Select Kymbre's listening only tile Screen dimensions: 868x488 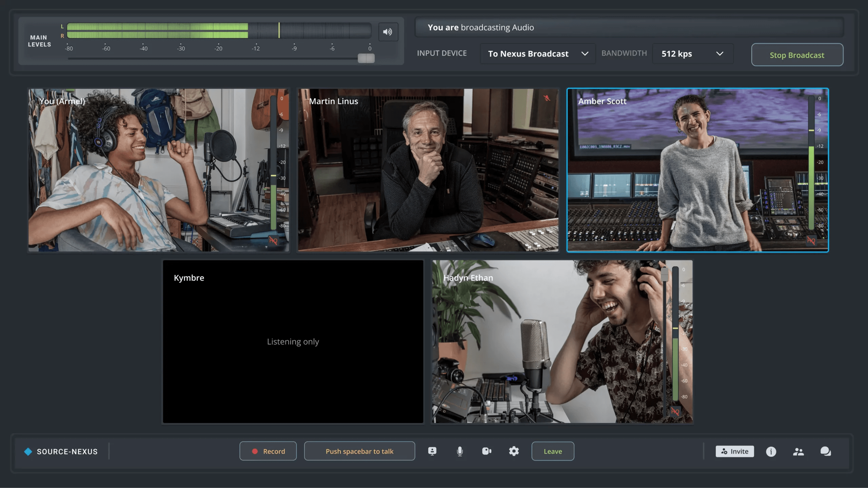click(293, 342)
